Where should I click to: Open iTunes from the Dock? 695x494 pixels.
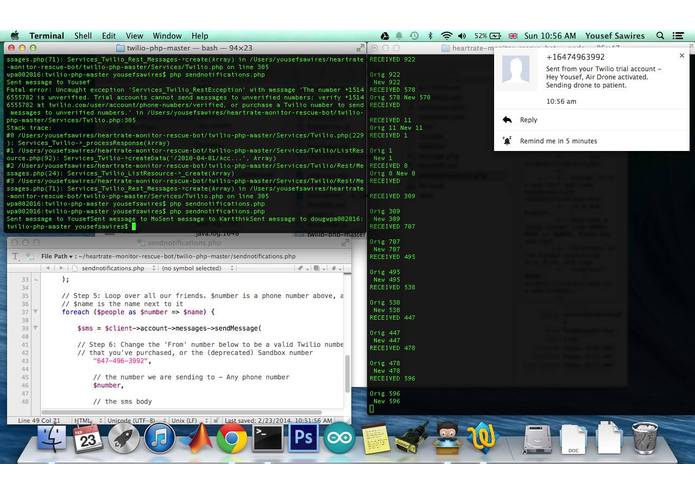click(x=159, y=438)
